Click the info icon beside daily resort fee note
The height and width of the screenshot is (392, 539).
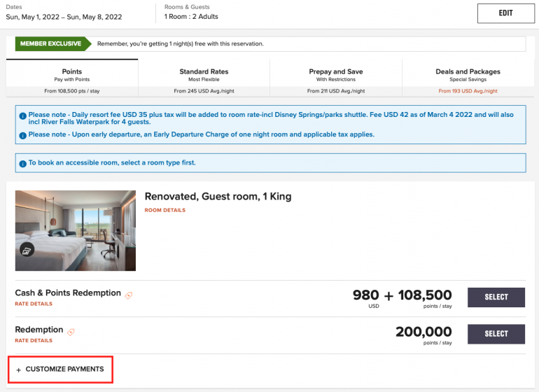coord(23,115)
